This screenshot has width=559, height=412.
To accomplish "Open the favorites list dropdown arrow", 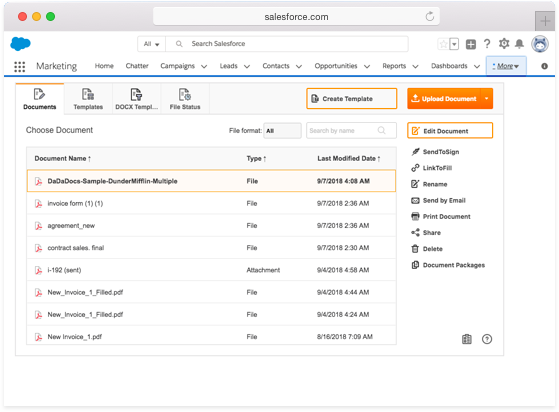I will [454, 44].
